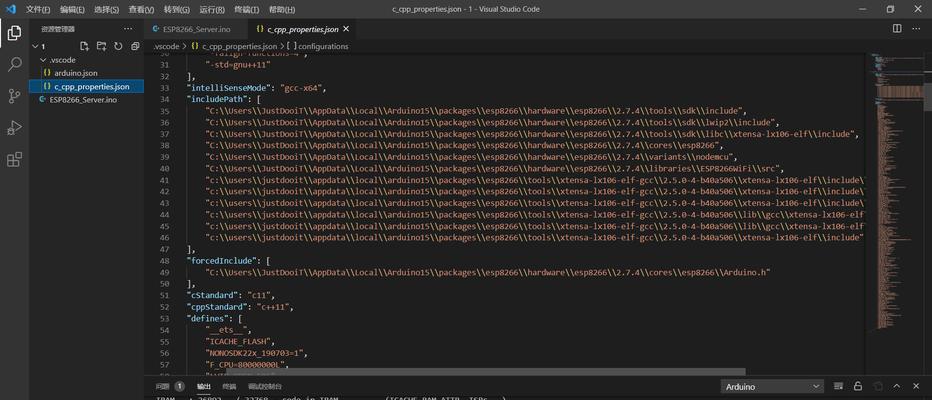Click configurations in the breadcrumb
This screenshot has height=400, width=932.
point(323,46)
